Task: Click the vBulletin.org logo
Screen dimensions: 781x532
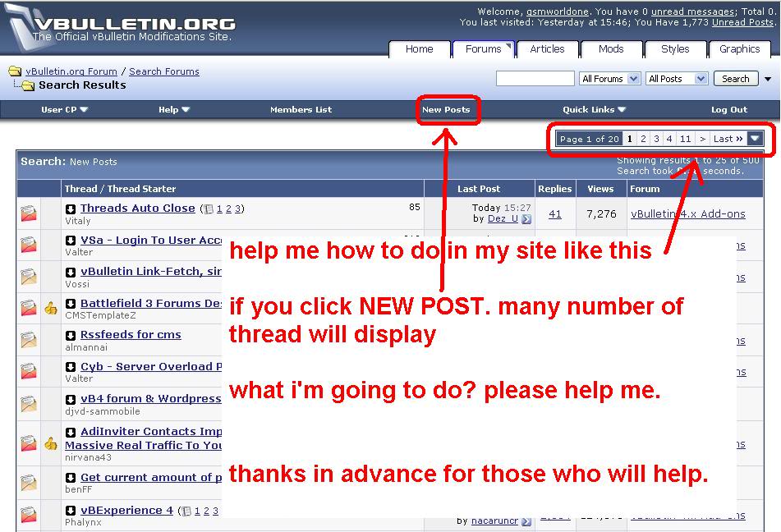Action: click(x=120, y=26)
